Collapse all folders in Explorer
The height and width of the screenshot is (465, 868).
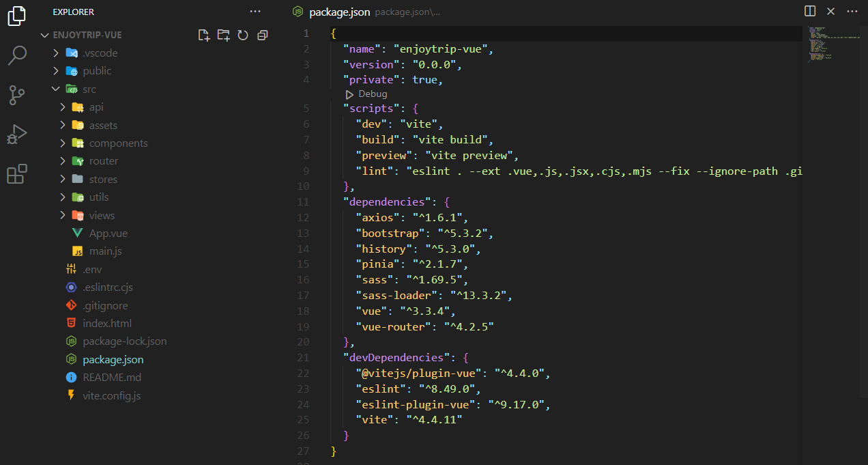coord(263,35)
